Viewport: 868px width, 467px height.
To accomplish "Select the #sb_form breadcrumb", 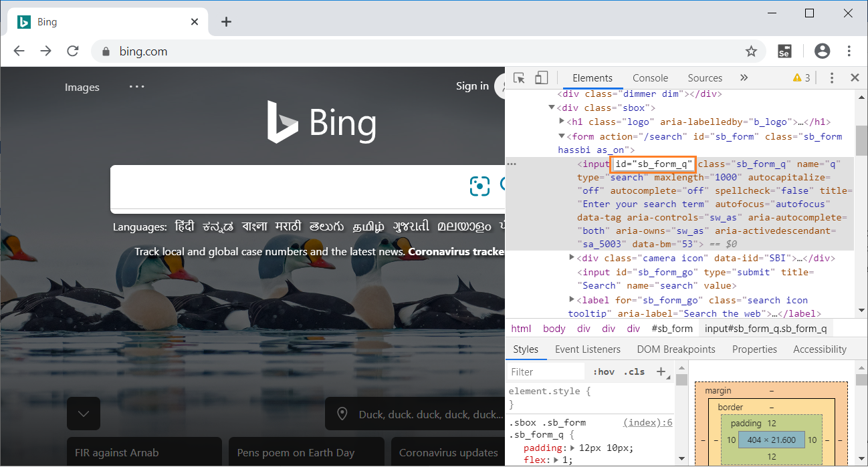I will pyautogui.click(x=672, y=329).
